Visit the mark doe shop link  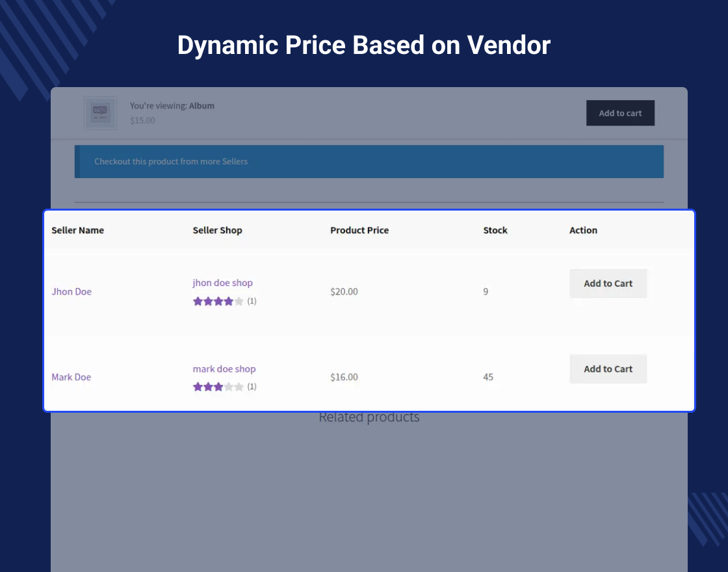(x=224, y=369)
